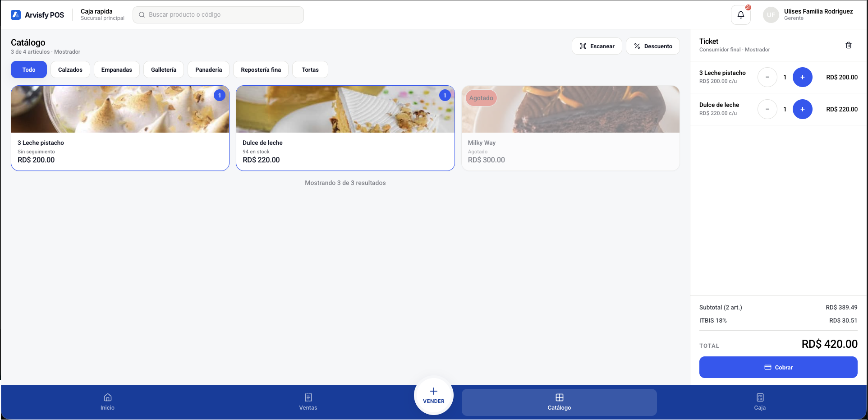The width and height of the screenshot is (868, 420).
Task: Filter catalog by Galletería
Action: click(164, 69)
